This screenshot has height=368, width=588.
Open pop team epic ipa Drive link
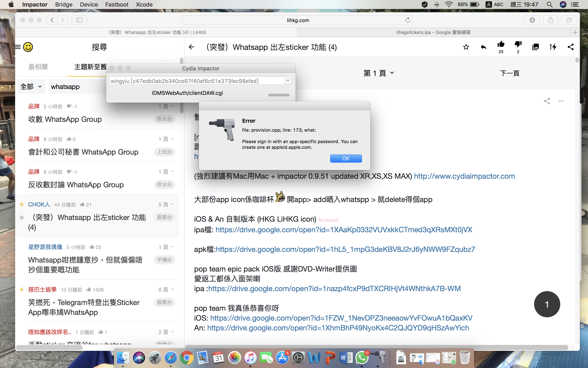[334, 289]
